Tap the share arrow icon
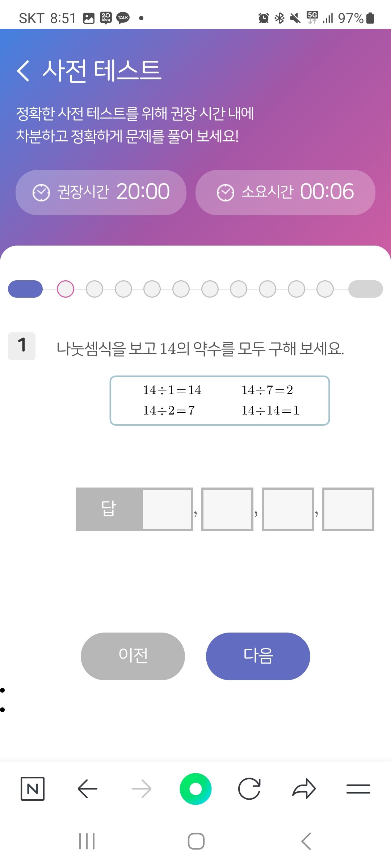The image size is (391, 868). [304, 788]
